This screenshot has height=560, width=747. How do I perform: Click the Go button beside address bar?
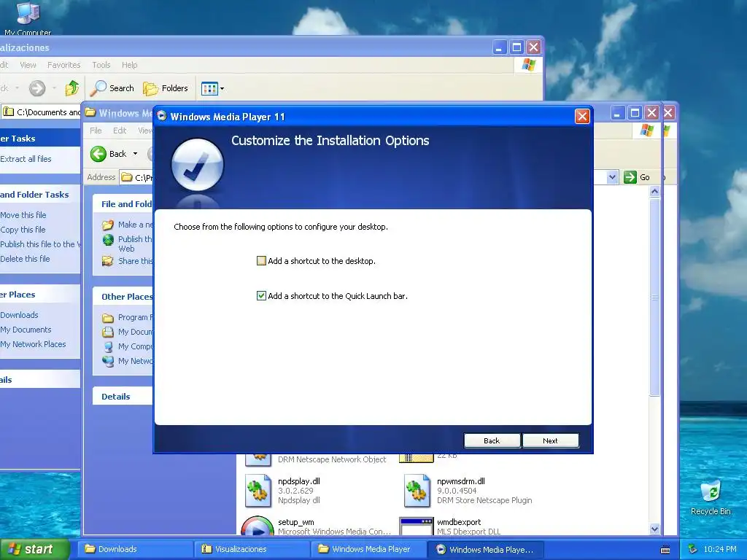[638, 177]
